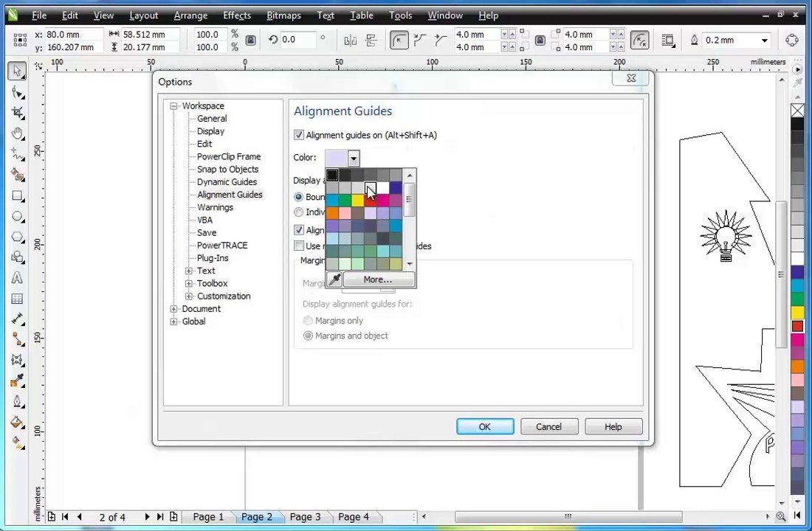Screen dimensions: 812x531
Task: Expand the Customization tree node
Action: click(x=189, y=296)
